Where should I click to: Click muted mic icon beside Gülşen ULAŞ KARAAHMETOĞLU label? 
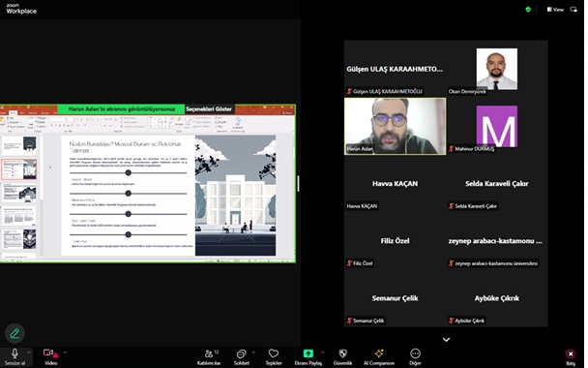[x=349, y=91]
